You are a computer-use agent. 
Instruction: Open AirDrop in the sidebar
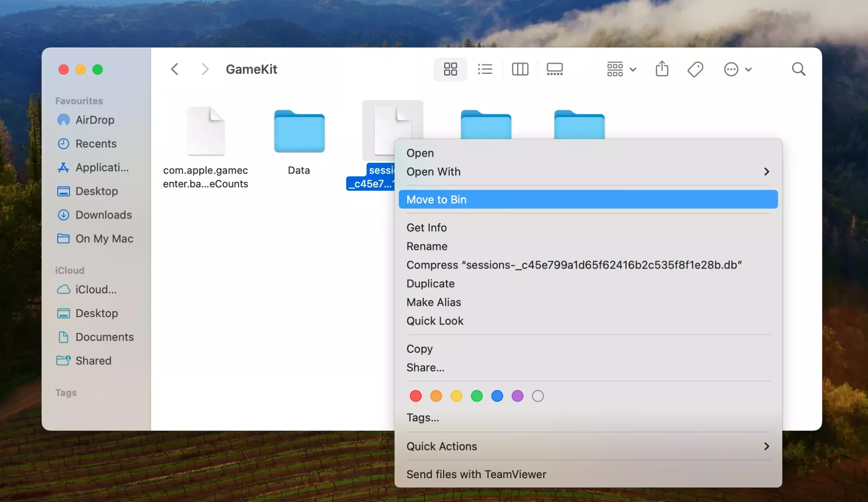(95, 120)
